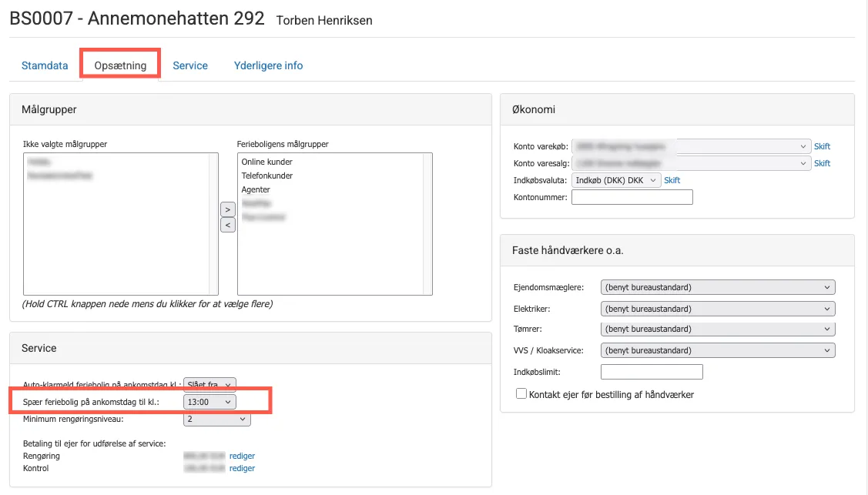Screen dimensions: 868x495
Task: Move target group left with < button
Action: point(227,225)
